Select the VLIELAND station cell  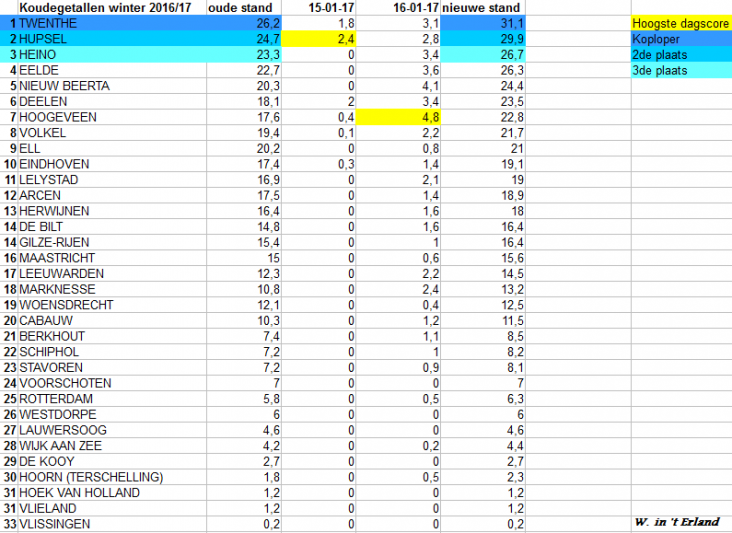(112, 508)
